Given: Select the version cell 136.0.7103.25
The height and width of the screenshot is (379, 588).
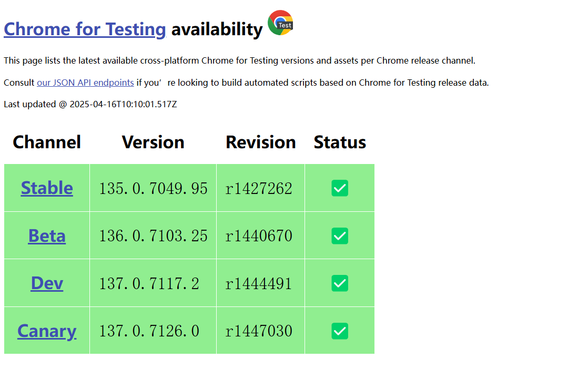Looking at the screenshot, I should 153,236.
